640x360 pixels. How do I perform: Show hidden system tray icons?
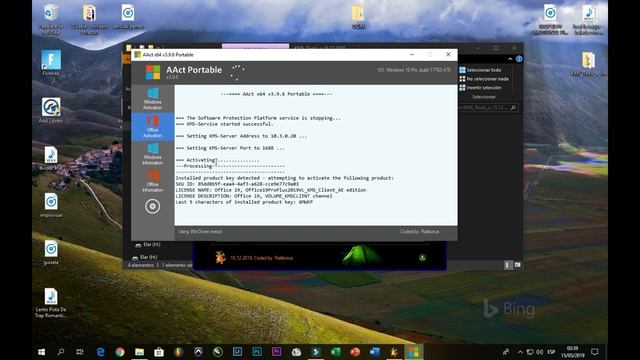pyautogui.click(x=520, y=352)
